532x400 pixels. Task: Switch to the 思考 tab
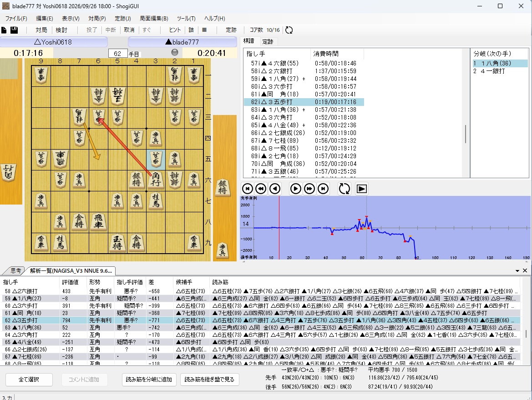15,270
